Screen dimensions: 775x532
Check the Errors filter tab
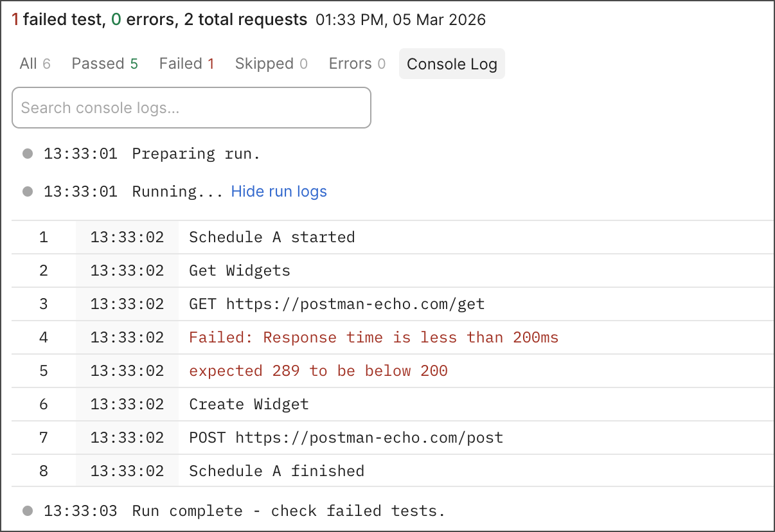coord(357,63)
